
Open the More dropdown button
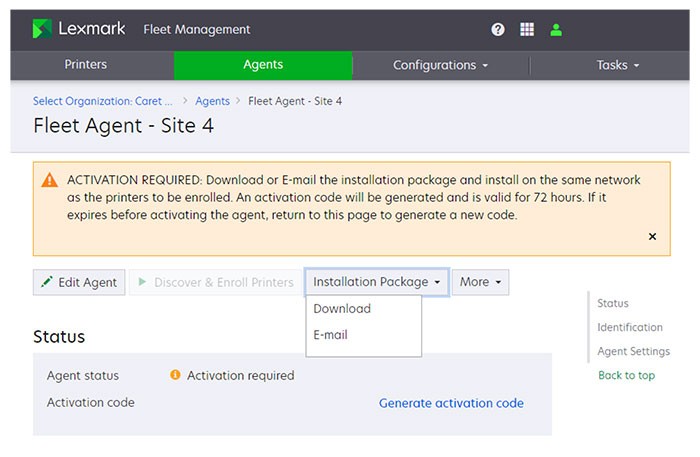tap(480, 282)
